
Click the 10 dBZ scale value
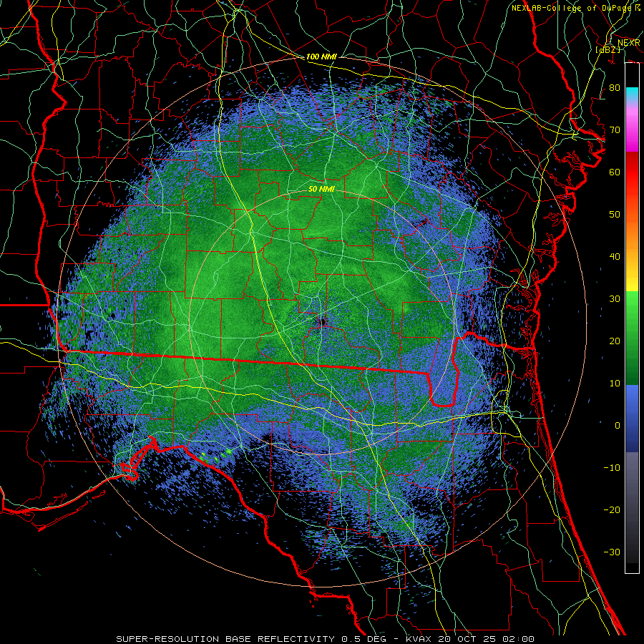tap(615, 384)
